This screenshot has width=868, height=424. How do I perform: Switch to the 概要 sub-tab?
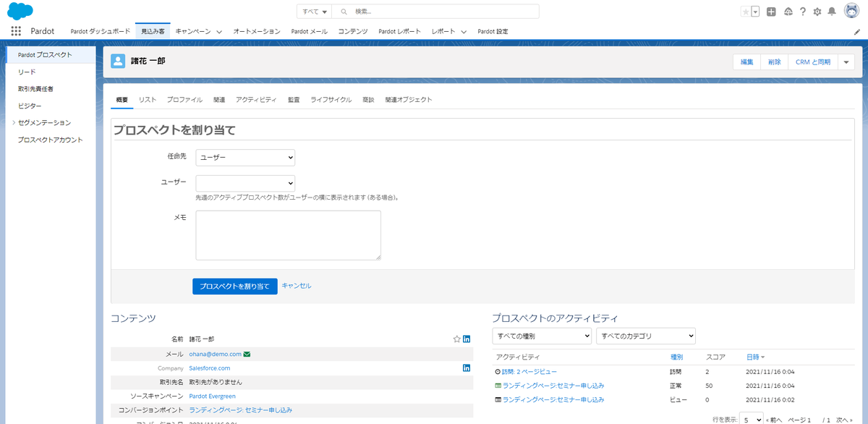(122, 100)
